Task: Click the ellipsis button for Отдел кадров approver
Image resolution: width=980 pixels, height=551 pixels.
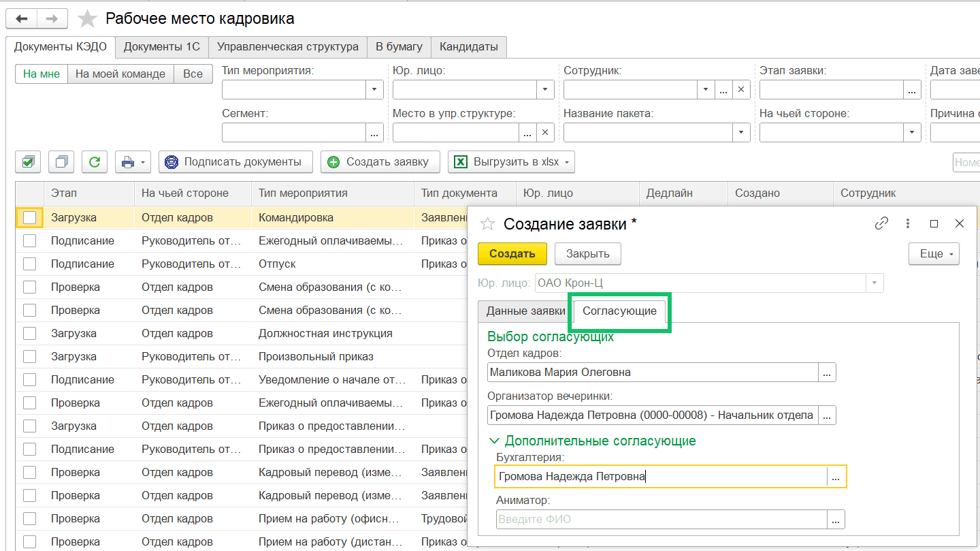Action: [x=827, y=373]
